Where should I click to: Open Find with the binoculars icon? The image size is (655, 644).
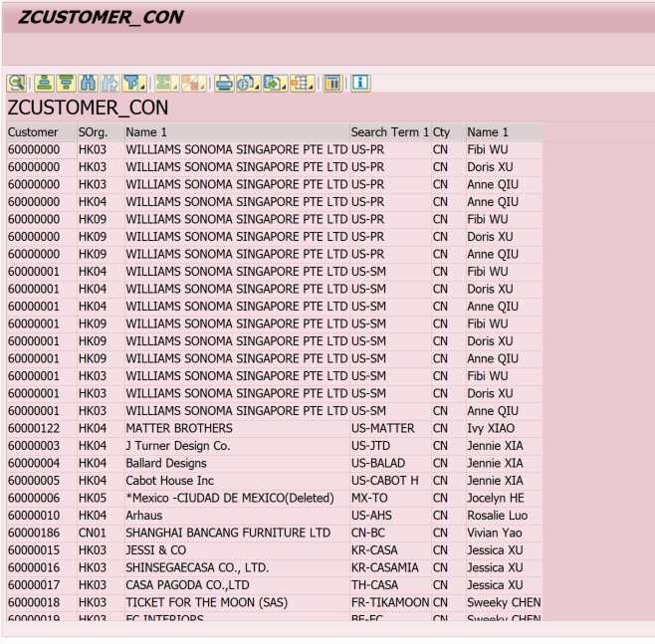click(x=88, y=83)
